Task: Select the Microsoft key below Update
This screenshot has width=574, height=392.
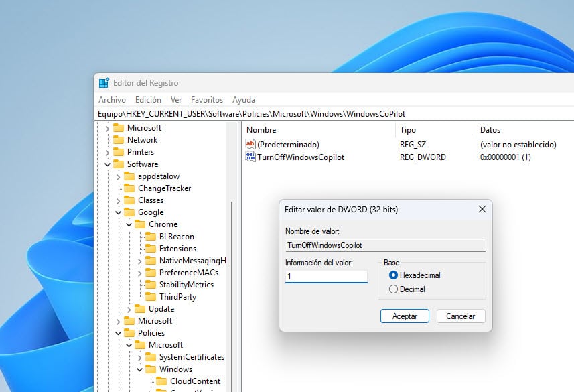Action: click(x=155, y=320)
